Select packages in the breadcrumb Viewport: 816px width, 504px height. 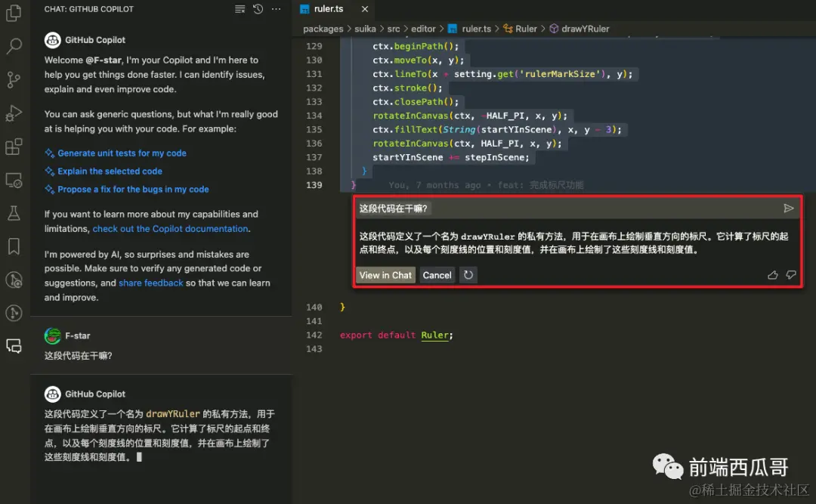click(323, 29)
